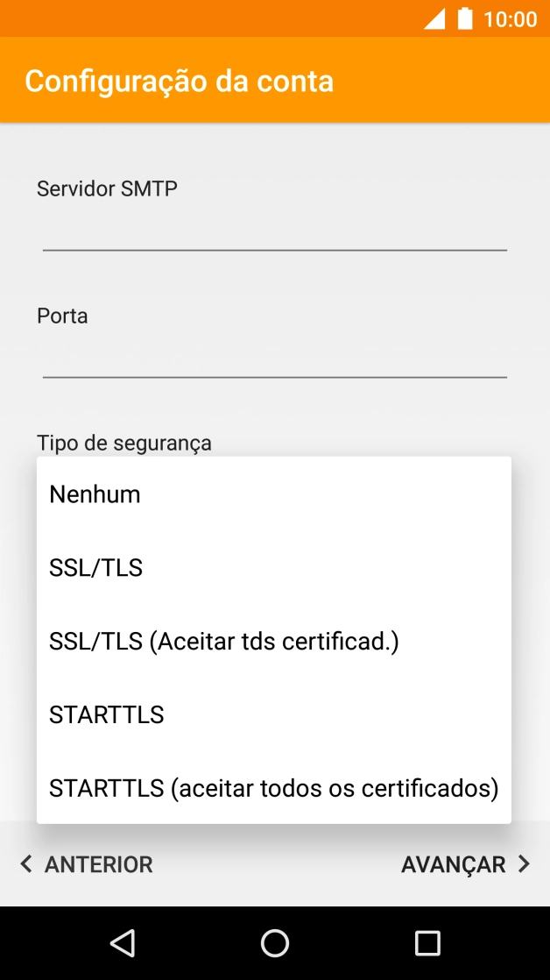The height and width of the screenshot is (980, 550).
Task: Select SSL/TLS (Aceitar tds certificad.) option
Action: coord(223,641)
